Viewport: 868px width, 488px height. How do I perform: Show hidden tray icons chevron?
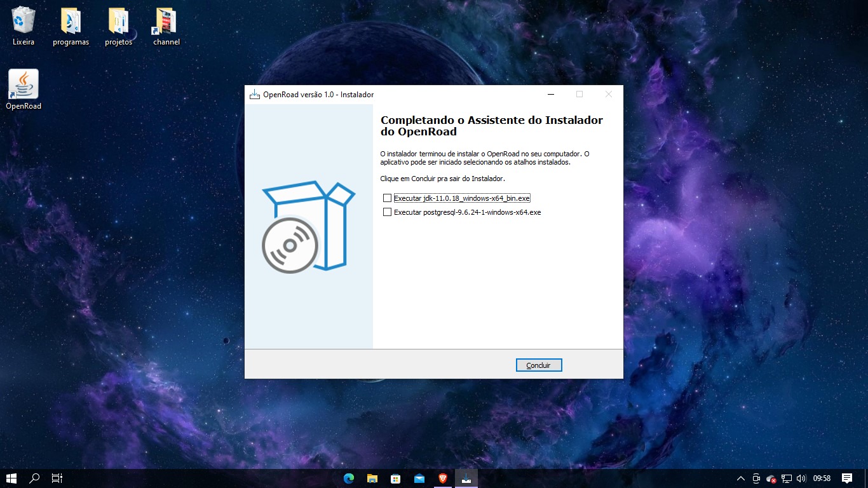pos(740,478)
